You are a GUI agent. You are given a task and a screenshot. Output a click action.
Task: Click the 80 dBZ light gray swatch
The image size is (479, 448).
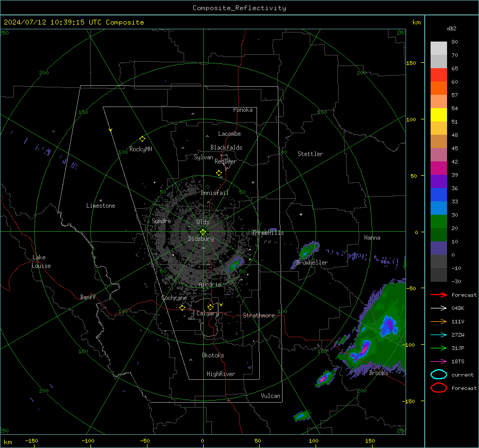[x=439, y=48]
